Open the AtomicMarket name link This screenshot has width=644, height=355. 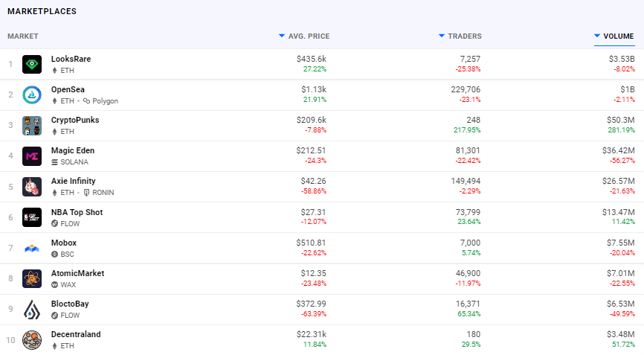77,273
